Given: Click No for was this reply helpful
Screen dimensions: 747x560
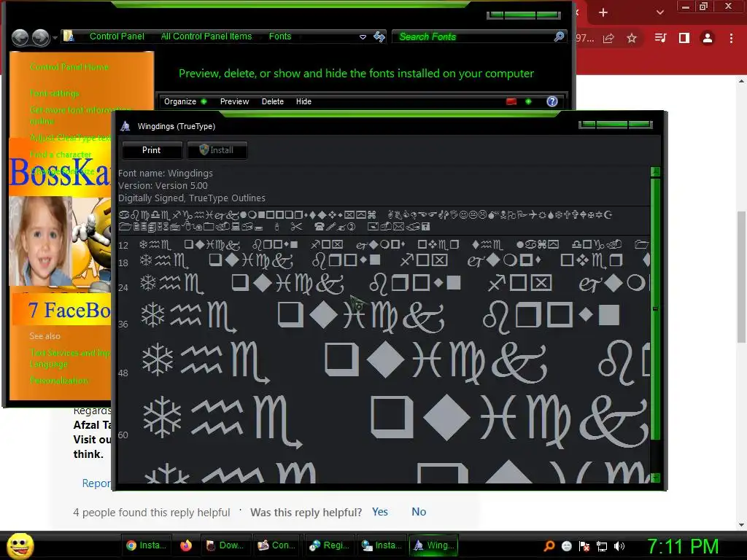Looking at the screenshot, I should [419, 512].
